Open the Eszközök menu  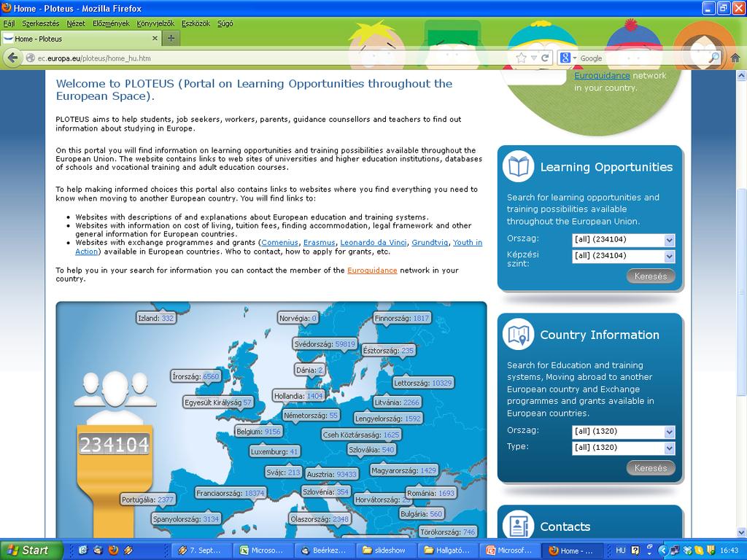[196, 23]
